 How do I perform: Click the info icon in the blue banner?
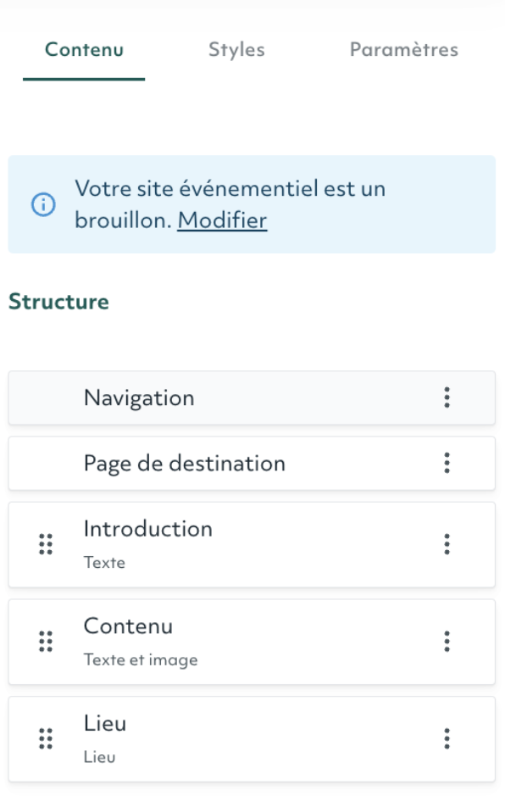(x=43, y=204)
